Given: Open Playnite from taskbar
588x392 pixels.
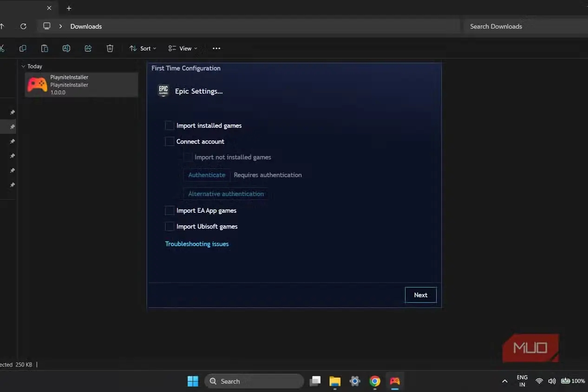Looking at the screenshot, I should 395,381.
